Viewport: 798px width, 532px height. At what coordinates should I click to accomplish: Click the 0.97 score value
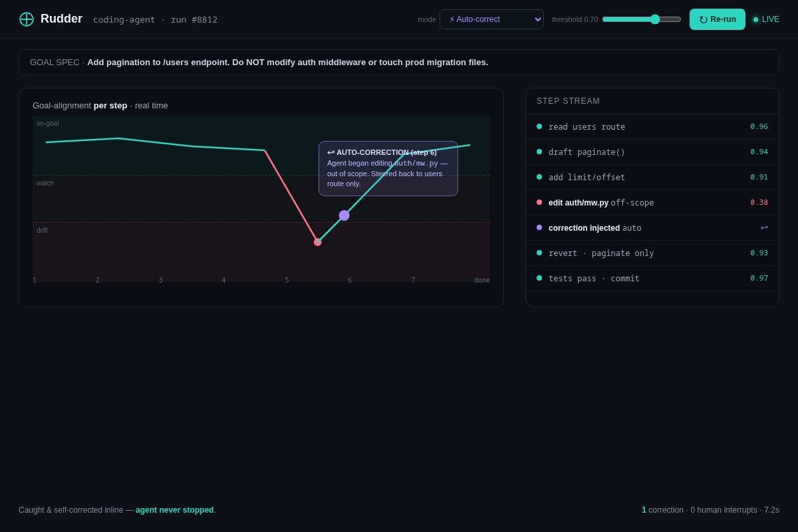[759, 279]
